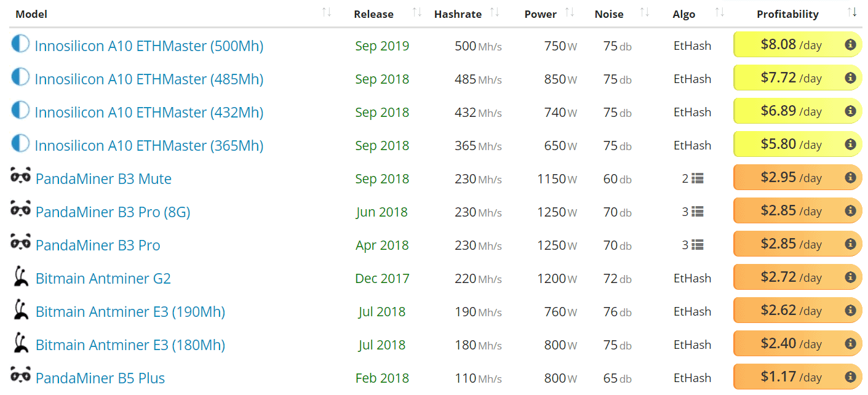Click the info icon beside $8.08 /day

point(850,44)
